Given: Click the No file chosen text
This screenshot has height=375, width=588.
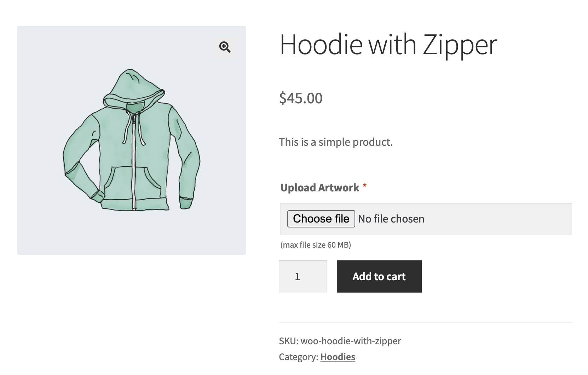Looking at the screenshot, I should pyautogui.click(x=391, y=219).
